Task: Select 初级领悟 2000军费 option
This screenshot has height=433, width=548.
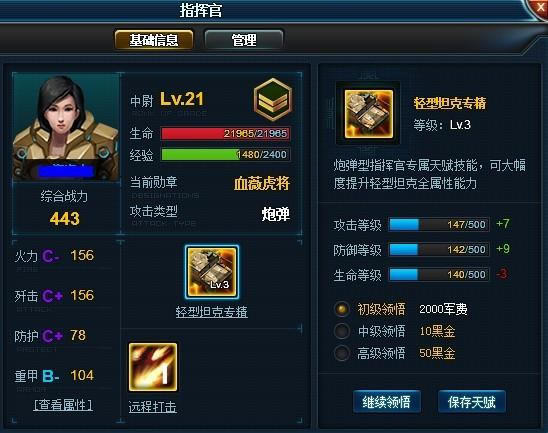Action: 401,309
